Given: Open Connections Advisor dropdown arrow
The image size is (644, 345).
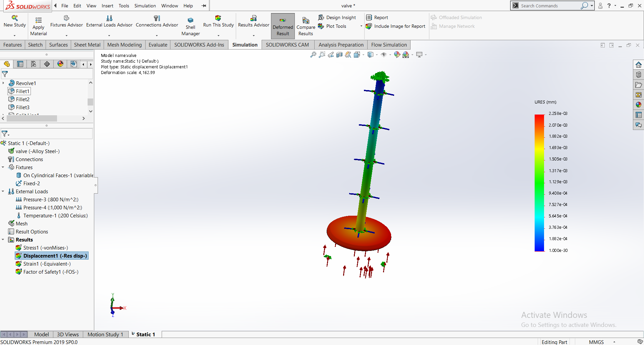Looking at the screenshot, I should coord(157,36).
